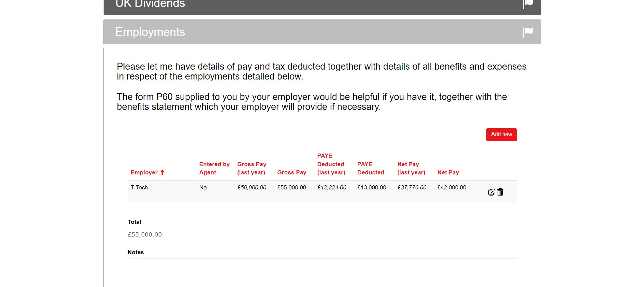Sort by Gross Pay column header
644x287 pixels.
292,172
